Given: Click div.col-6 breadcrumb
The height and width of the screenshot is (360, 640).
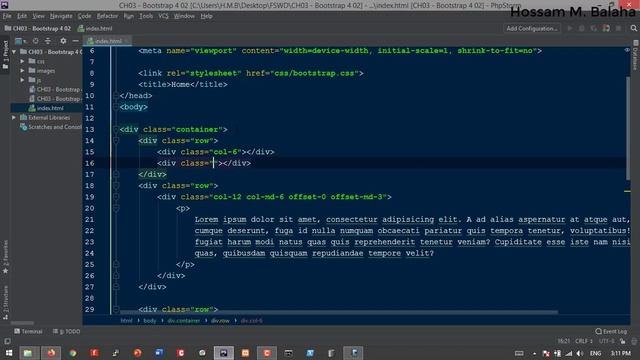Looking at the screenshot, I should click(251, 321).
